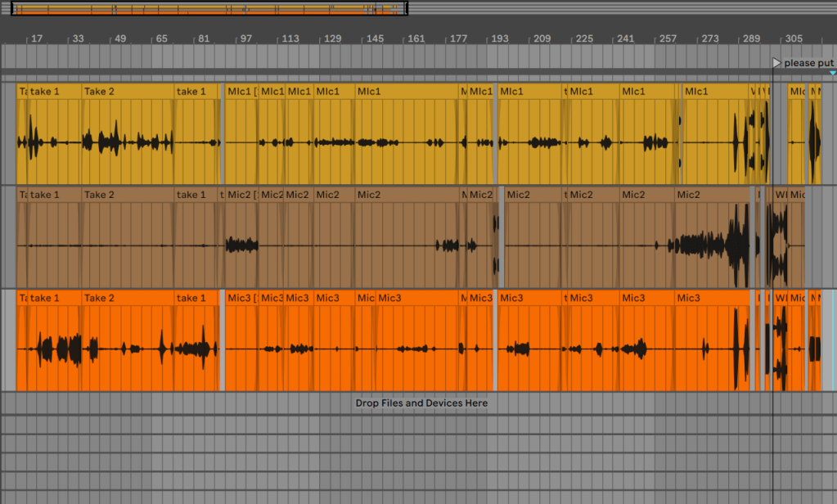Click bar 161 on the timeline ruler
The height and width of the screenshot is (504, 837).
point(416,38)
